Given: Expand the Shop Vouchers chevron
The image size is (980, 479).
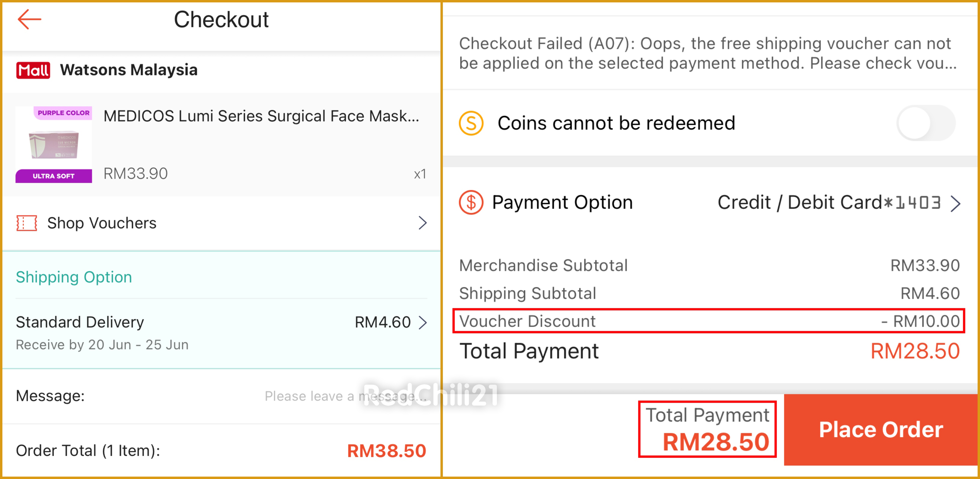Looking at the screenshot, I should [422, 223].
